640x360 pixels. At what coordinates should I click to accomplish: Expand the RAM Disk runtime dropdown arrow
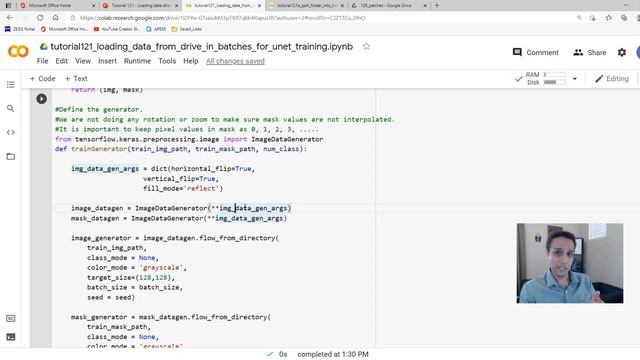tap(575, 79)
